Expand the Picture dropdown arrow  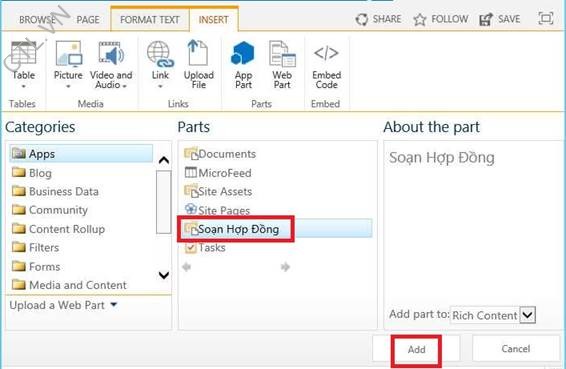pos(68,86)
